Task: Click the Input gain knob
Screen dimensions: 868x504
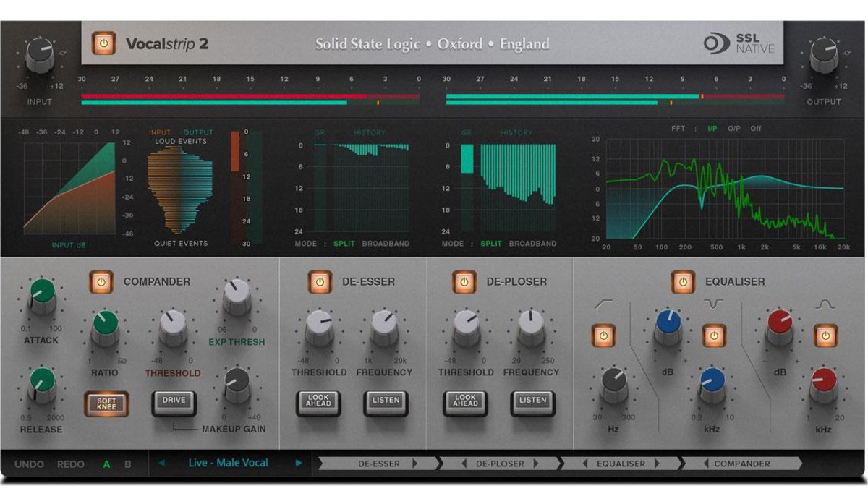Action: coord(40,56)
